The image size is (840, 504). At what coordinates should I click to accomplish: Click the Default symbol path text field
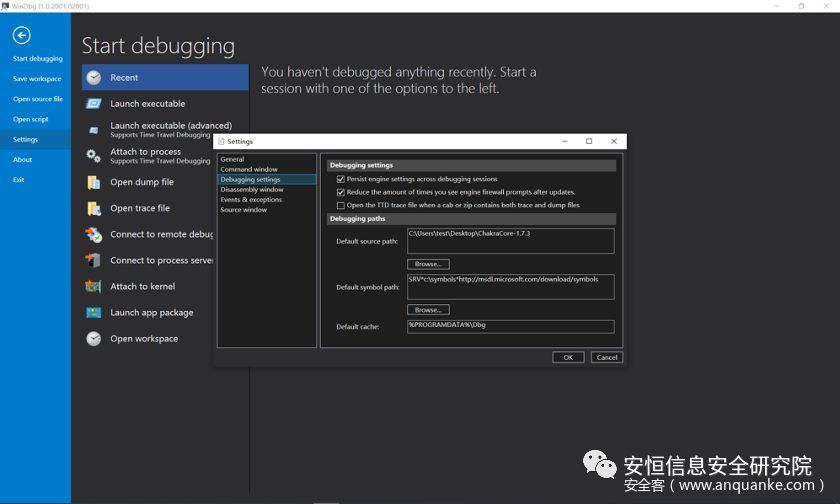[510, 286]
